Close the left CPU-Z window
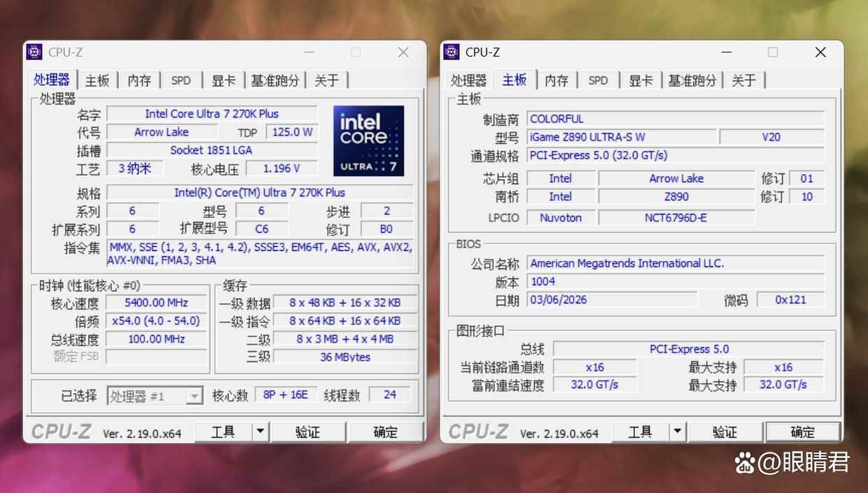 point(403,52)
